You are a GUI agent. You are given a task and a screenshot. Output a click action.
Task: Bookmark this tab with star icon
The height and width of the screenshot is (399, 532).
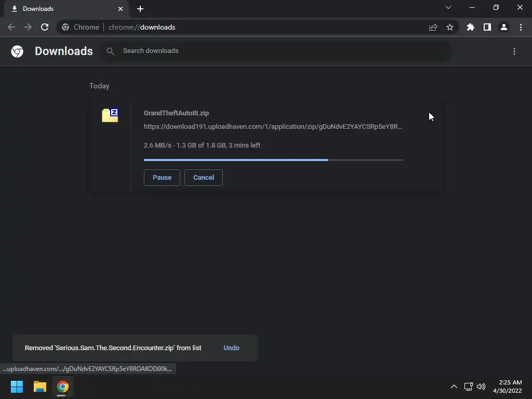coord(450,27)
